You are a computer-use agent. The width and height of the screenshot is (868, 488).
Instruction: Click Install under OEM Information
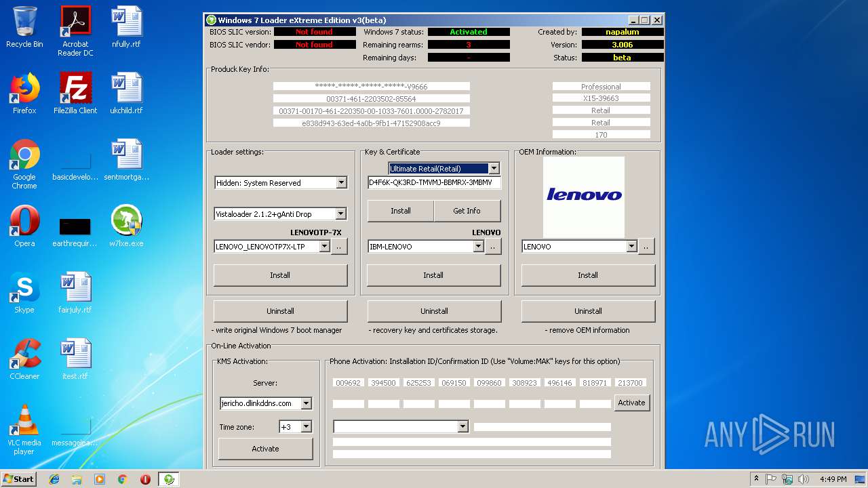[588, 275]
